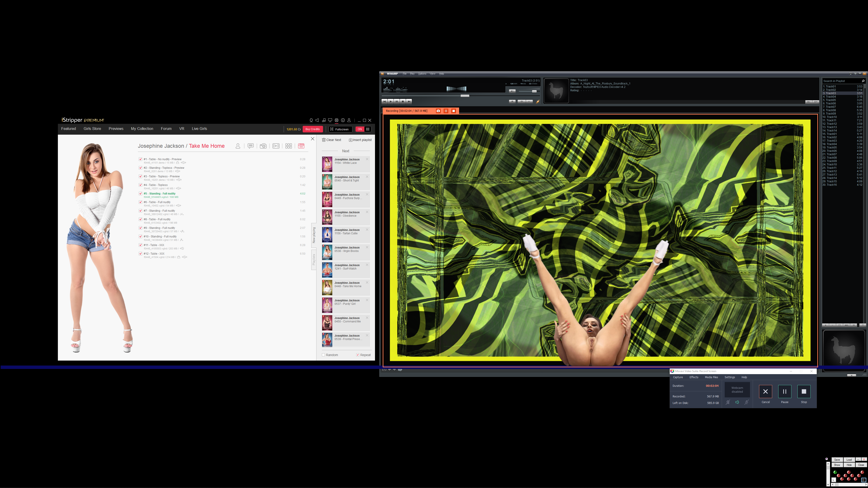The width and height of the screenshot is (868, 488).
Task: Open the Screenshot camera icon beside card title
Action: pyautogui.click(x=263, y=146)
